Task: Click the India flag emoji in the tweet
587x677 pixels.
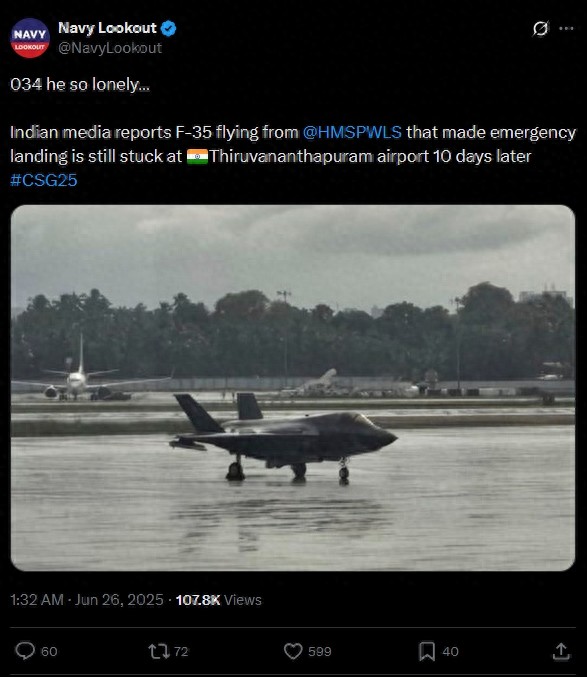Action: [x=197, y=156]
